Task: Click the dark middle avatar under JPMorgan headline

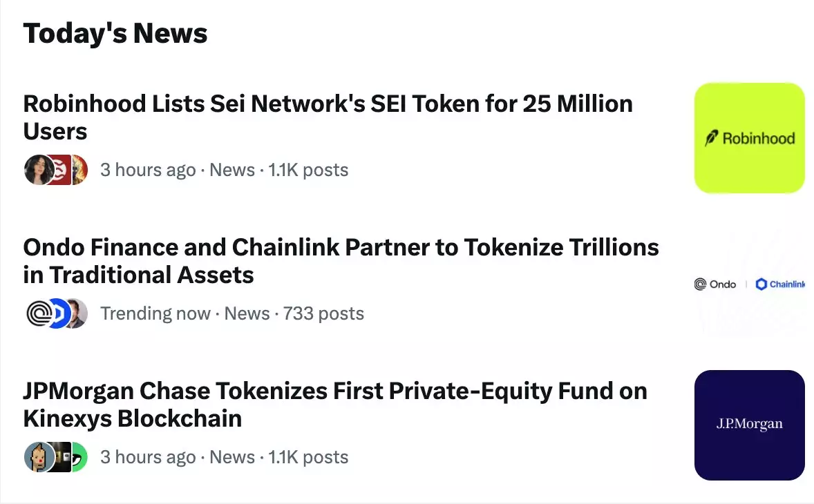Action: (61, 457)
